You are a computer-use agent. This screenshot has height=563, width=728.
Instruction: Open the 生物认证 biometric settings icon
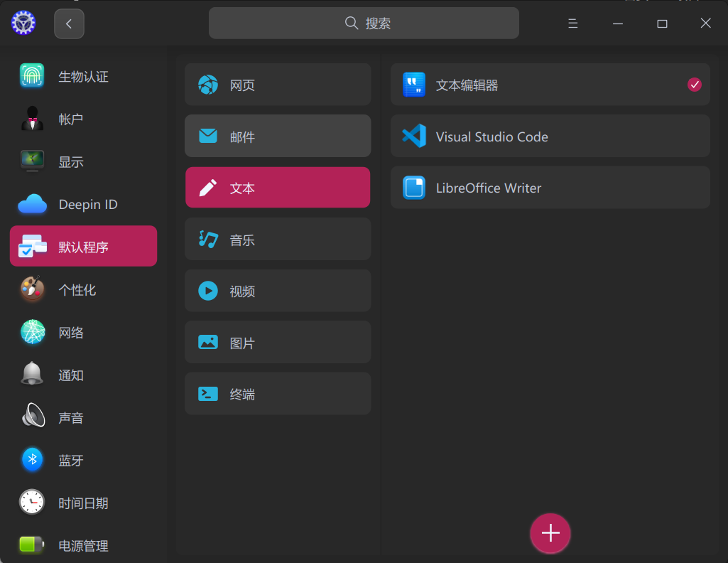pyautogui.click(x=32, y=76)
